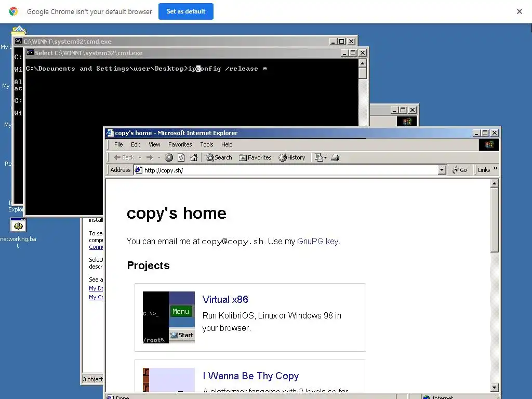The height and width of the screenshot is (399, 532).
Task: Click the web page scroll down arrow
Action: click(495, 387)
